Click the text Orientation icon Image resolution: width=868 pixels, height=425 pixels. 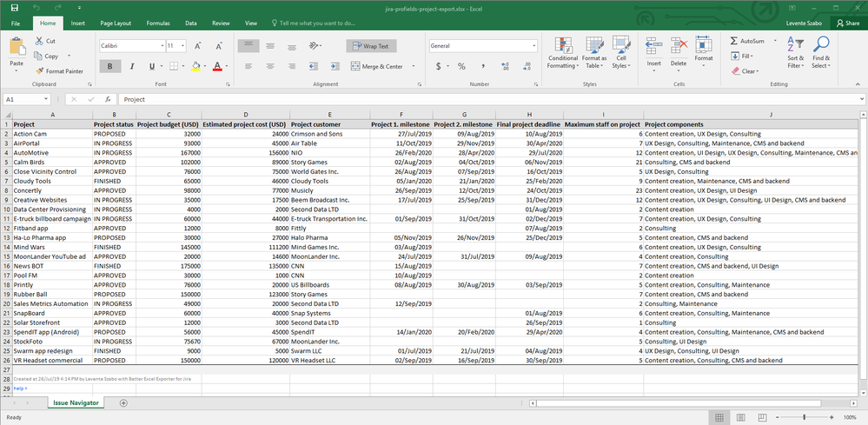pos(314,46)
